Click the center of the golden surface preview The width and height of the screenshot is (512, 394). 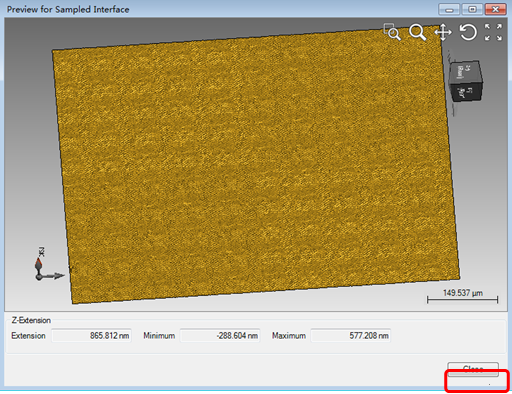256,165
